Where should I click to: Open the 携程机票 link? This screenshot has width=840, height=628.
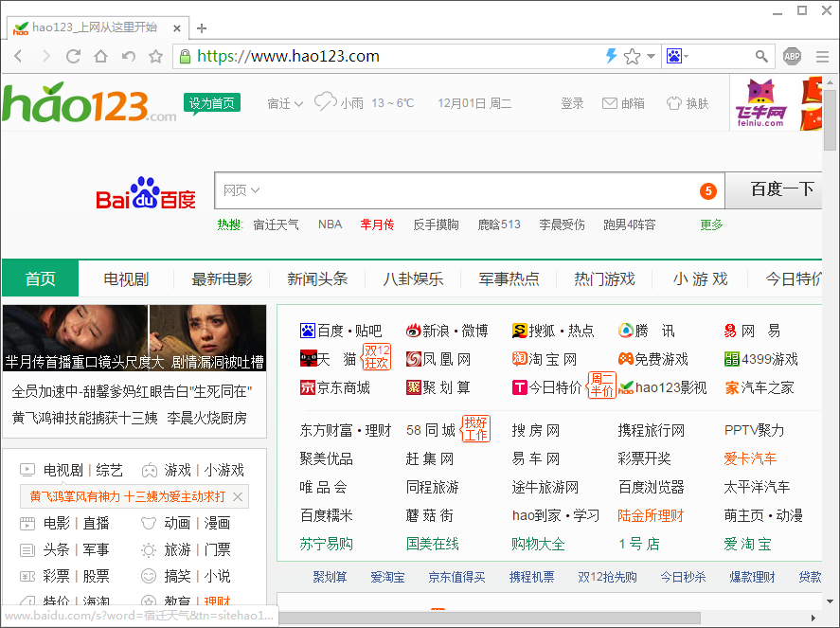[x=531, y=577]
